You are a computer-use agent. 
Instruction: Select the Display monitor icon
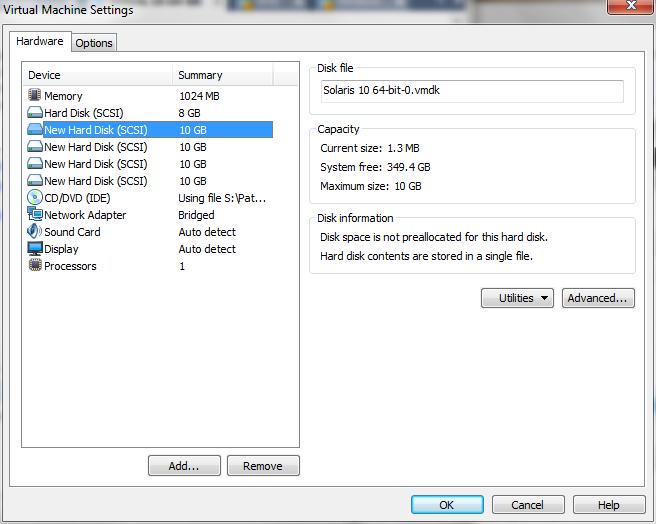35,249
